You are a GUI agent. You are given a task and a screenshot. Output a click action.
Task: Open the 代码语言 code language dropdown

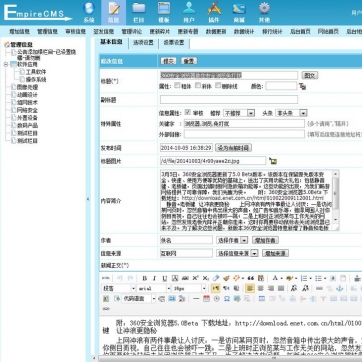point(139,299)
